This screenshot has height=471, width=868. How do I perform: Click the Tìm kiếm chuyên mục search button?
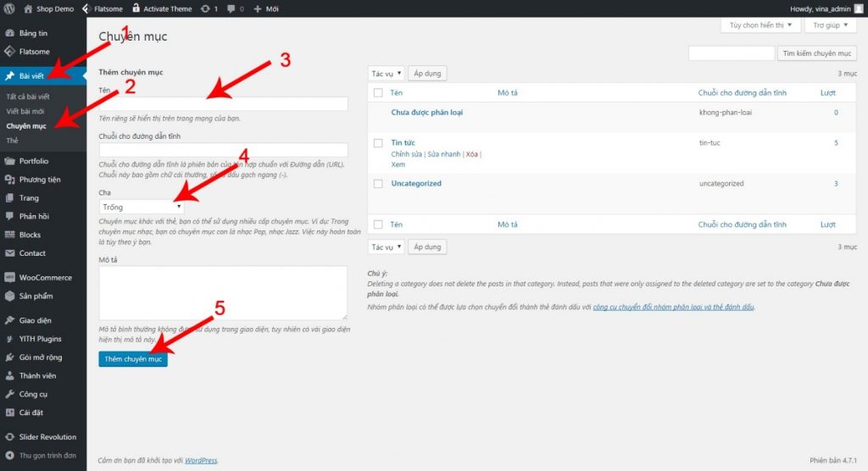tap(816, 53)
